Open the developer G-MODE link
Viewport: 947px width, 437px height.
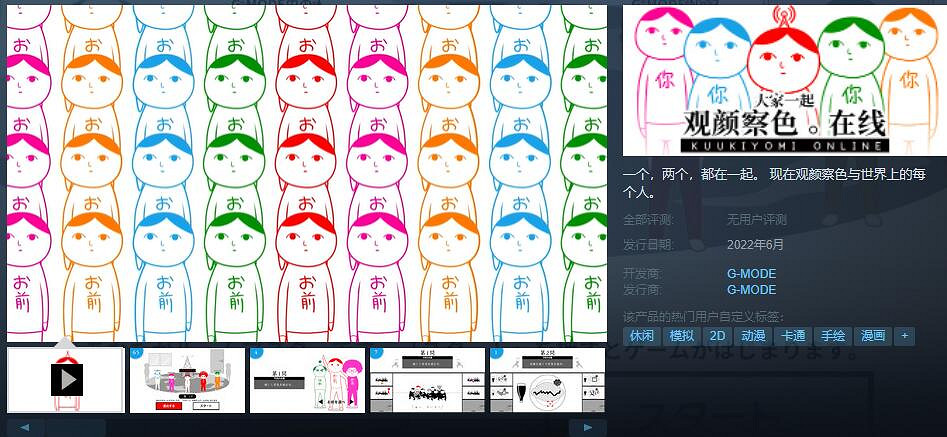click(x=751, y=273)
